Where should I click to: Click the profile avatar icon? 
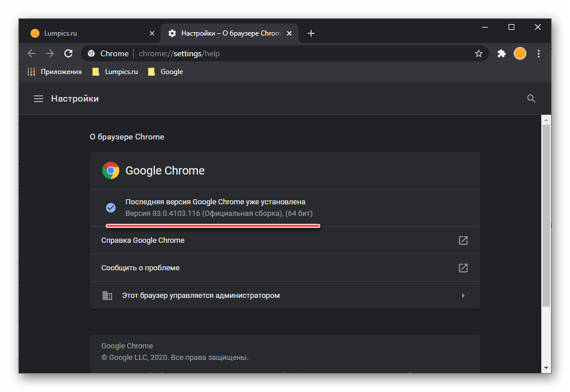[x=519, y=53]
